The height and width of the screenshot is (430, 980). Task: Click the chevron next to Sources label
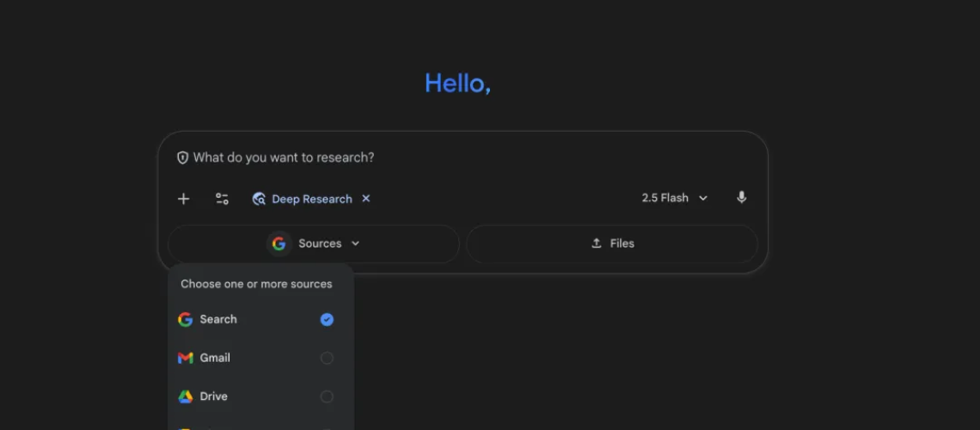pyautogui.click(x=356, y=243)
